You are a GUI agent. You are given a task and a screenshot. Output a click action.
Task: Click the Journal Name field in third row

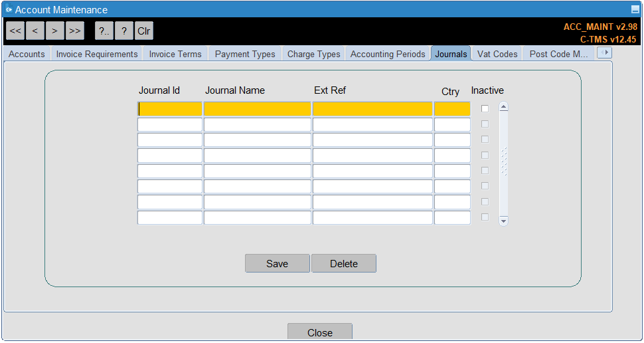coord(257,140)
